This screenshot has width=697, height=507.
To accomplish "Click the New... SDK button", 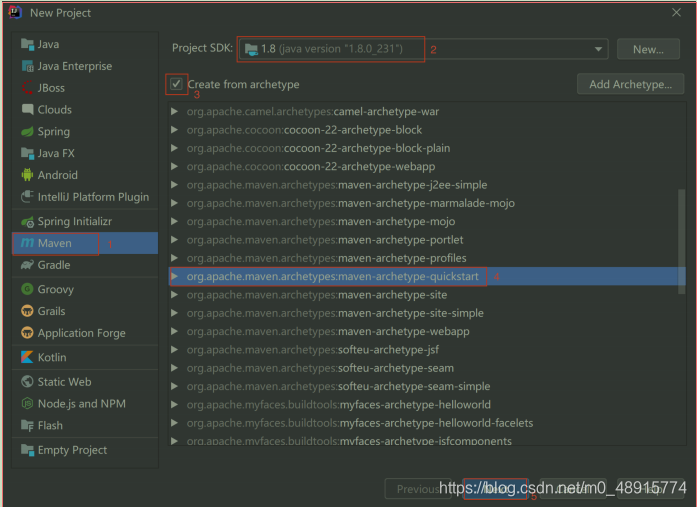I will tap(648, 49).
